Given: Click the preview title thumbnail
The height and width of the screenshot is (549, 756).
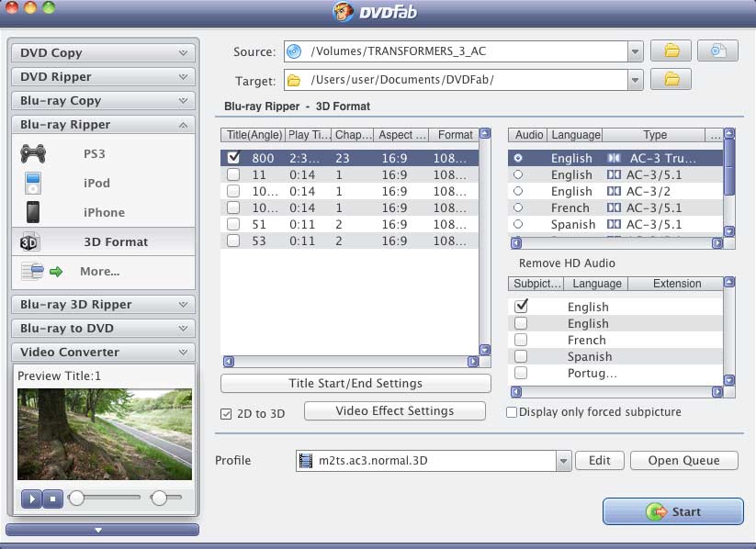Looking at the screenshot, I should (x=105, y=434).
